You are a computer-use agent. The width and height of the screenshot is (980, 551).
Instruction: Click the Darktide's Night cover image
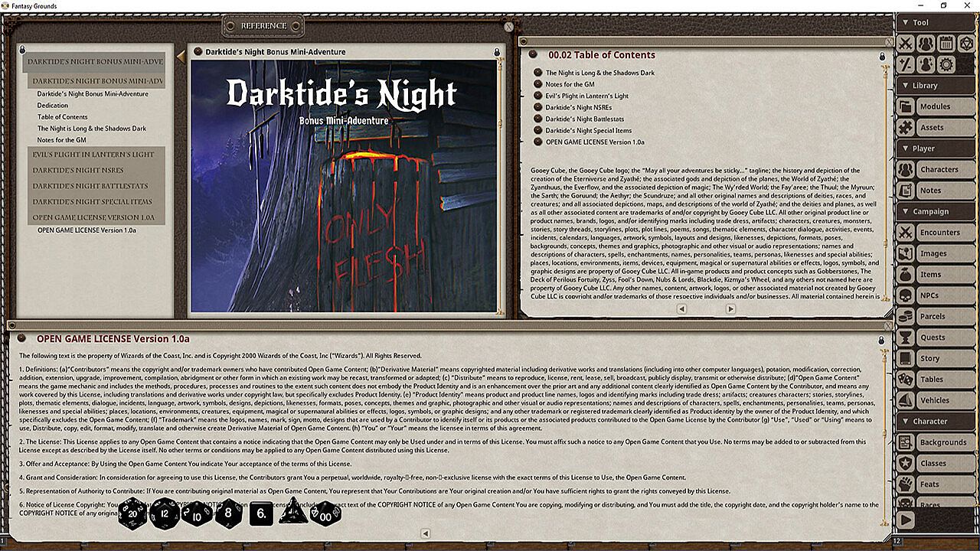[343, 186]
